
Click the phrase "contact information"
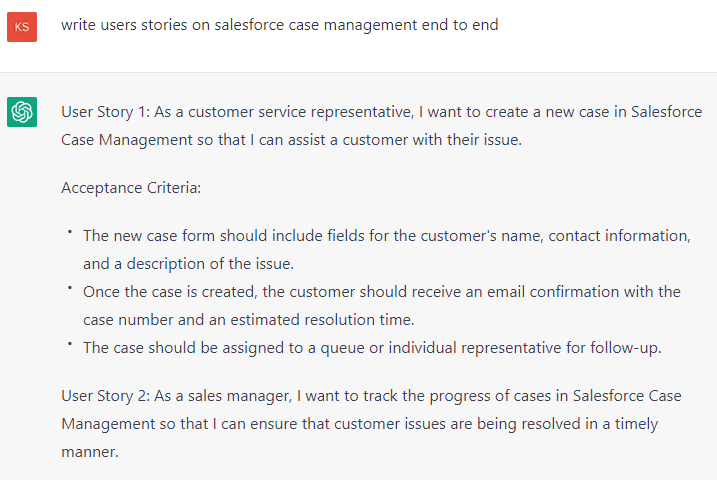pyautogui.click(x=620, y=236)
